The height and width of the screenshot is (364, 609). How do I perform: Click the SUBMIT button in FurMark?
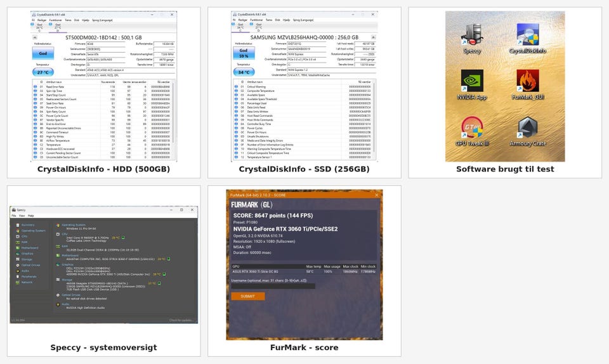pos(248,296)
